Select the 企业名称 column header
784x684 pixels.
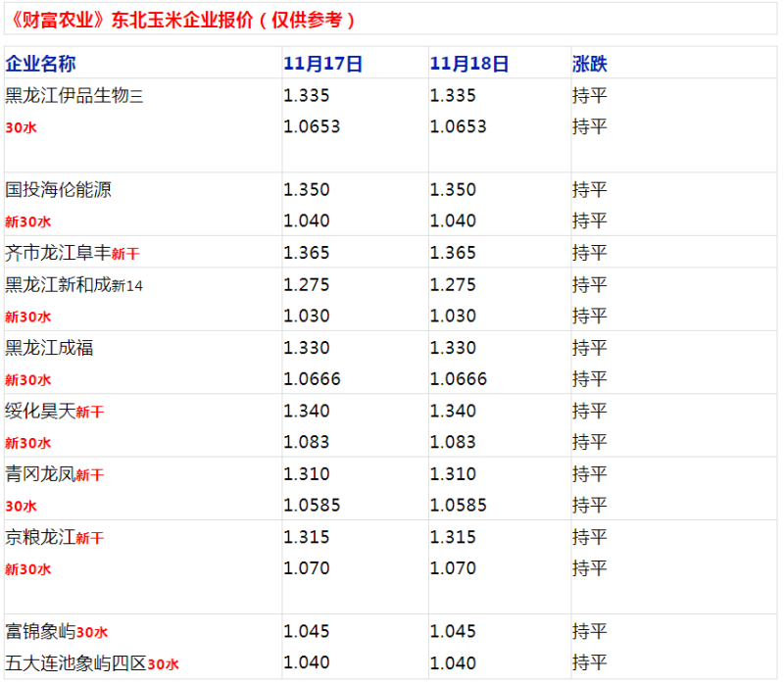[40, 64]
